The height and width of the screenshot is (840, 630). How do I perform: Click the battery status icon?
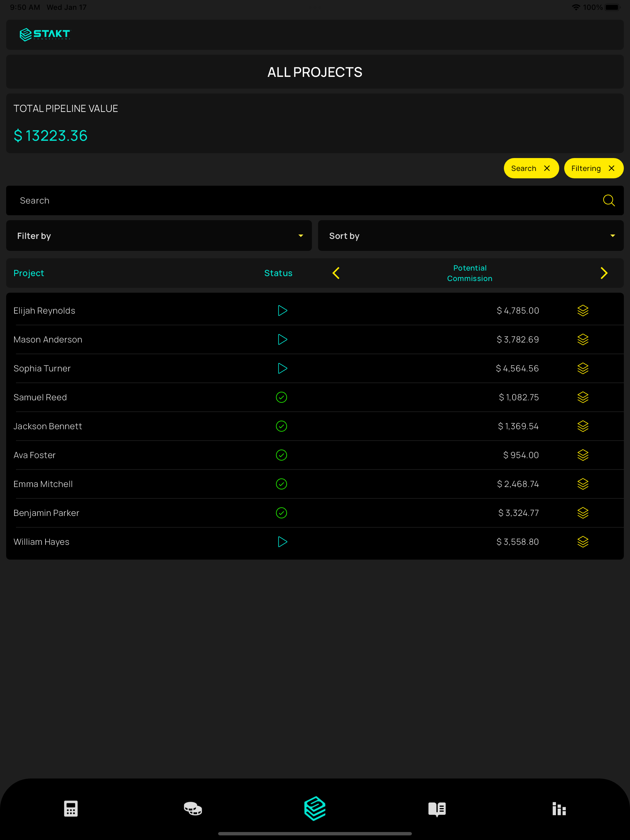coord(612,7)
